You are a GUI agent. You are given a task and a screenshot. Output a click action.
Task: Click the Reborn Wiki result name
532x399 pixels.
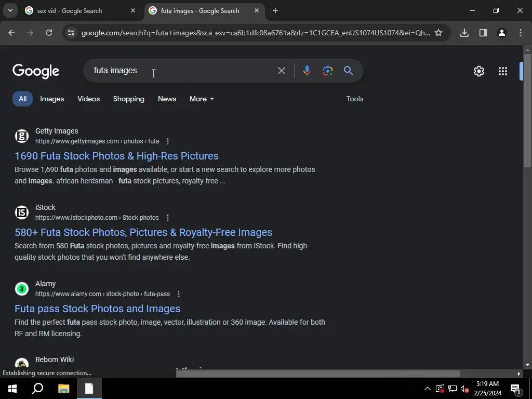tap(55, 360)
